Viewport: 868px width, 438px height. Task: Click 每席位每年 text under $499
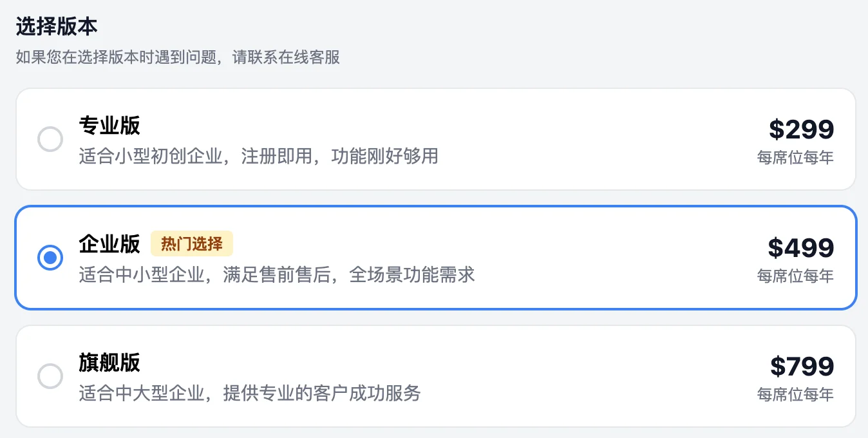pos(795,276)
